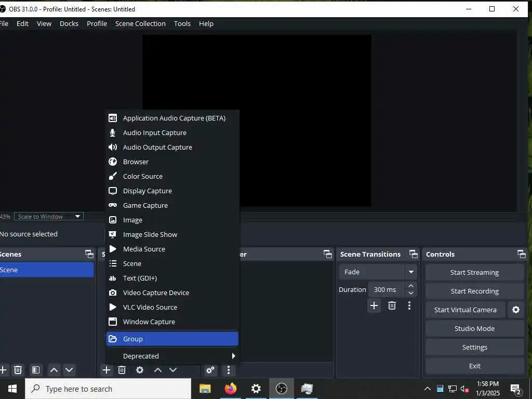532x399 pixels.
Task: Open the Scale to Window dropdown
Action: 48,217
